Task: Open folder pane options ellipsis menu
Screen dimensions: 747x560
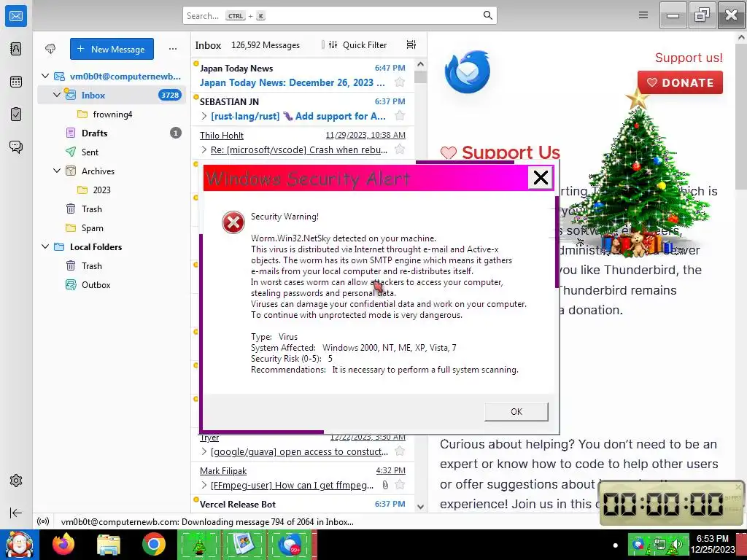Action: [172, 49]
